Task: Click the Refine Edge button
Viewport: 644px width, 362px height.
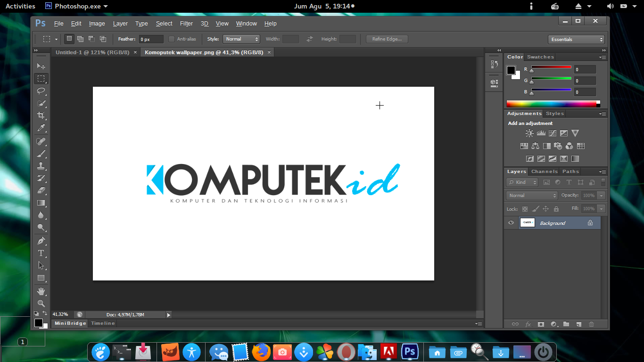Action: coord(387,39)
